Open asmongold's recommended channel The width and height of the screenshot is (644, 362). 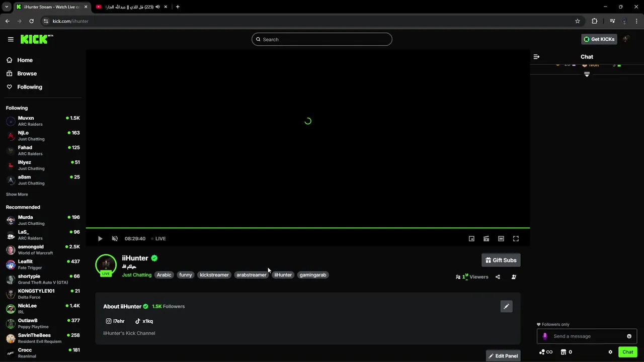coord(43,250)
